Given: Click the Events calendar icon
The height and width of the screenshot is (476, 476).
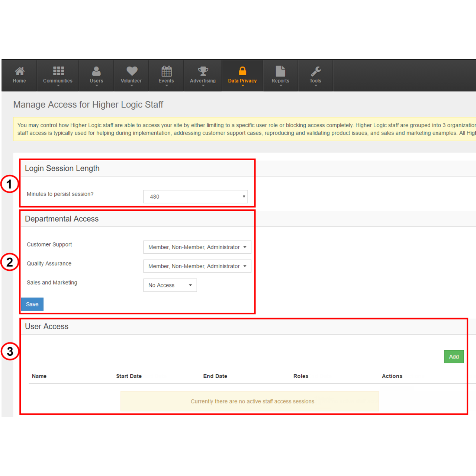Looking at the screenshot, I should (166, 71).
